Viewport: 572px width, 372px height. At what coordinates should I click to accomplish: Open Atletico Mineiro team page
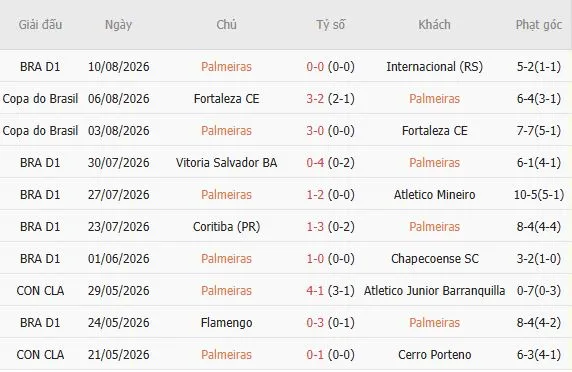pos(434,195)
